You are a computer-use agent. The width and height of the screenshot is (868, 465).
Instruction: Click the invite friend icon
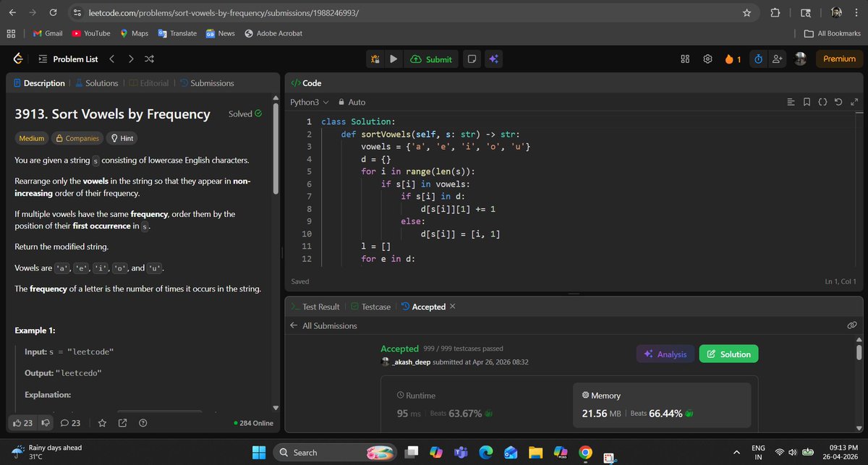pyautogui.click(x=777, y=59)
